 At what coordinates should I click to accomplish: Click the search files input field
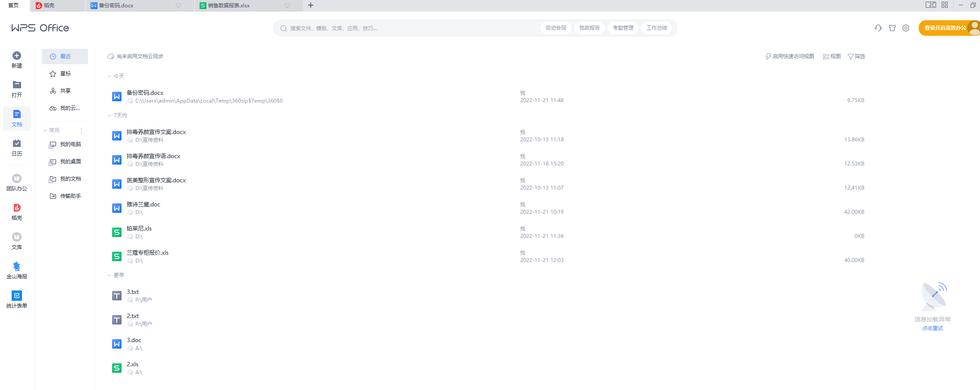[x=409, y=28]
